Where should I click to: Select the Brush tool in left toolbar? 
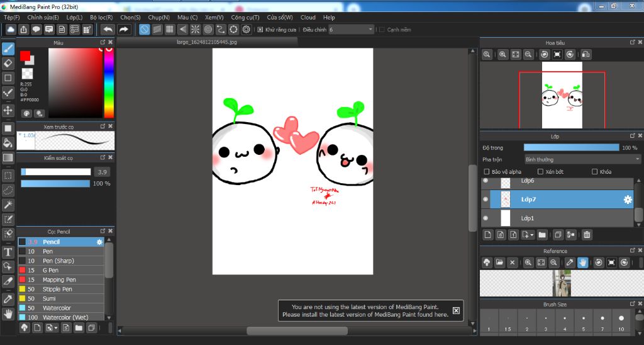click(8, 48)
